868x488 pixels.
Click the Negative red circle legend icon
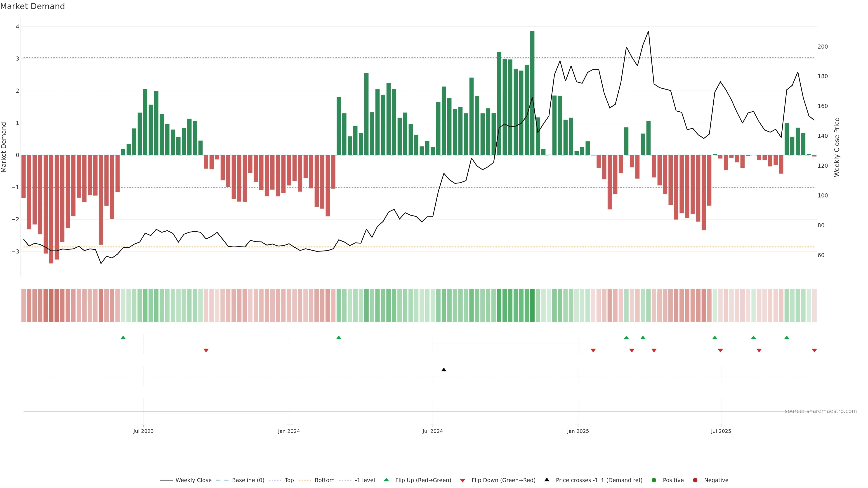pyautogui.click(x=695, y=480)
